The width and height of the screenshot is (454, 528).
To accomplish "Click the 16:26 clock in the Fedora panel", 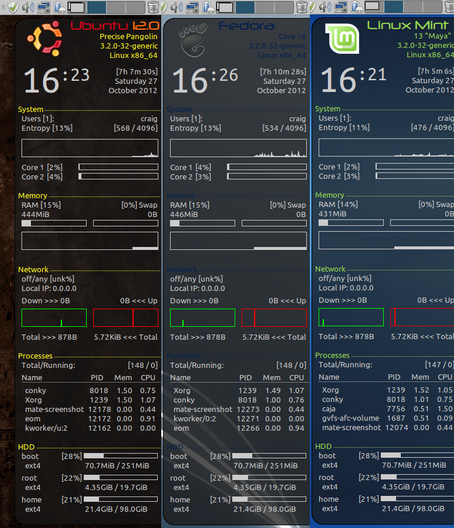I will (x=205, y=80).
